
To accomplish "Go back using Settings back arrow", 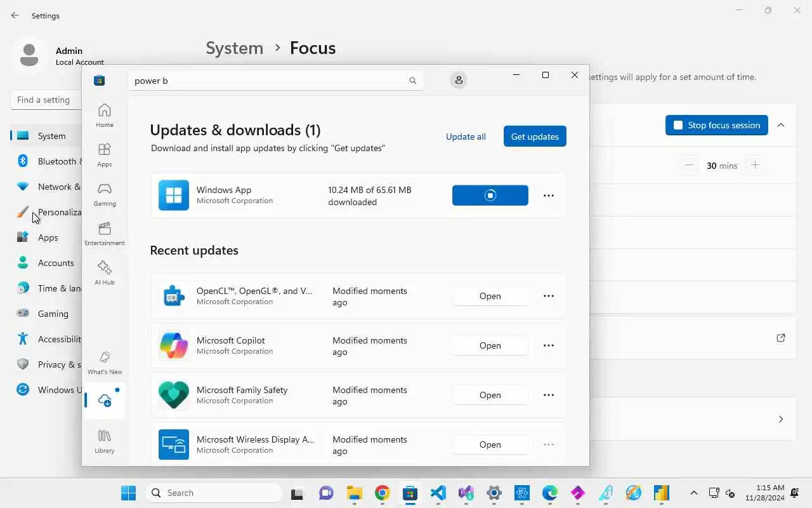I will (x=15, y=15).
